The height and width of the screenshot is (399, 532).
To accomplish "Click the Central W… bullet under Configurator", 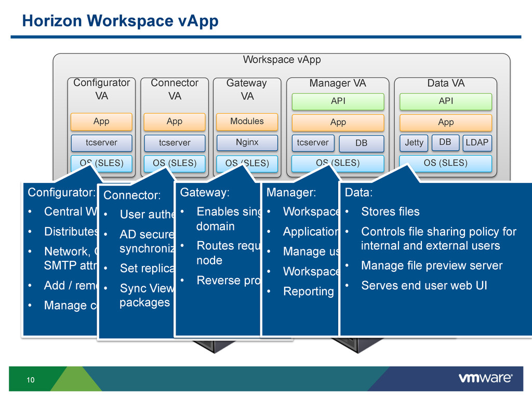I will 71,212.
